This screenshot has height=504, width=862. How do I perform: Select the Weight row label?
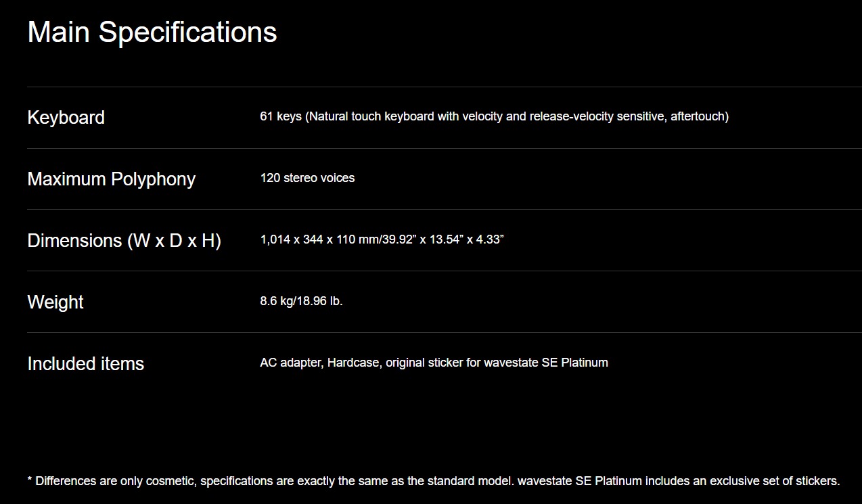[x=55, y=302]
